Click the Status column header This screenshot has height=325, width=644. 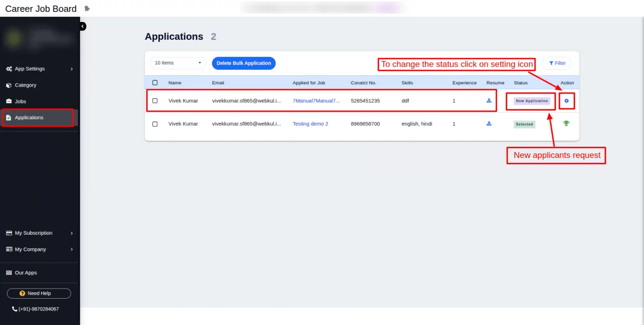click(521, 83)
